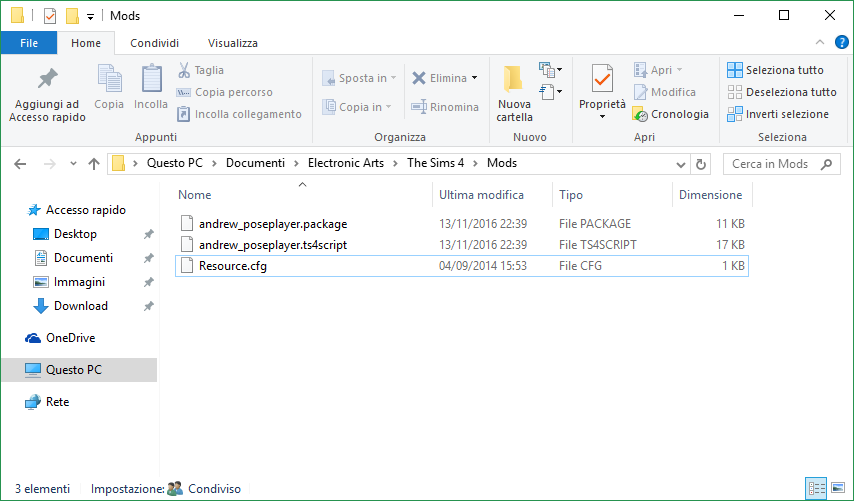The image size is (854, 501).
Task: Click the Back navigation arrow
Action: pos(20,163)
